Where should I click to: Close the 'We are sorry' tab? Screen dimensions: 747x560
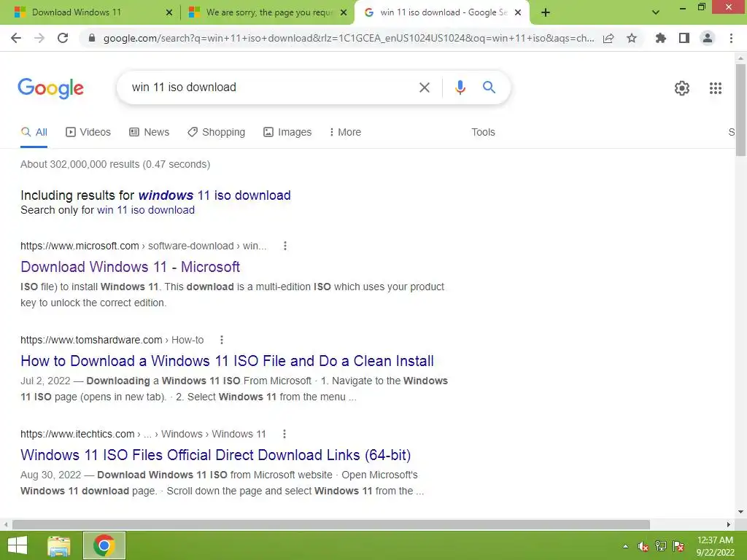coord(344,12)
